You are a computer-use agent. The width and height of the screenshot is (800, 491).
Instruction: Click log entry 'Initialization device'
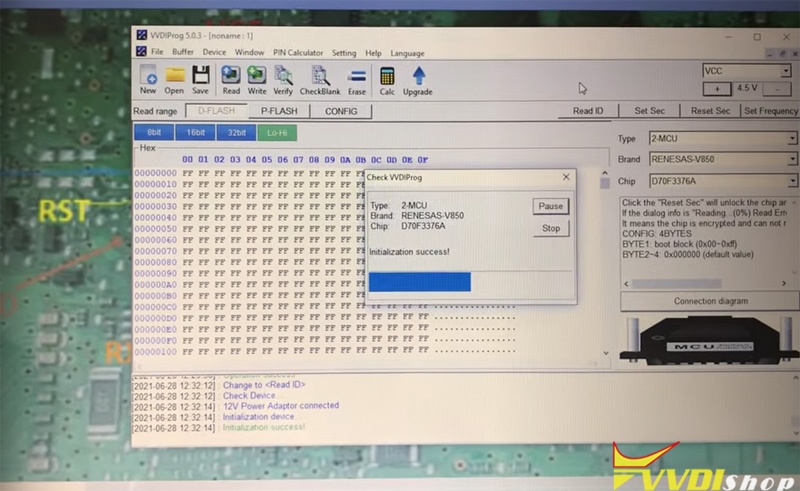(259, 417)
